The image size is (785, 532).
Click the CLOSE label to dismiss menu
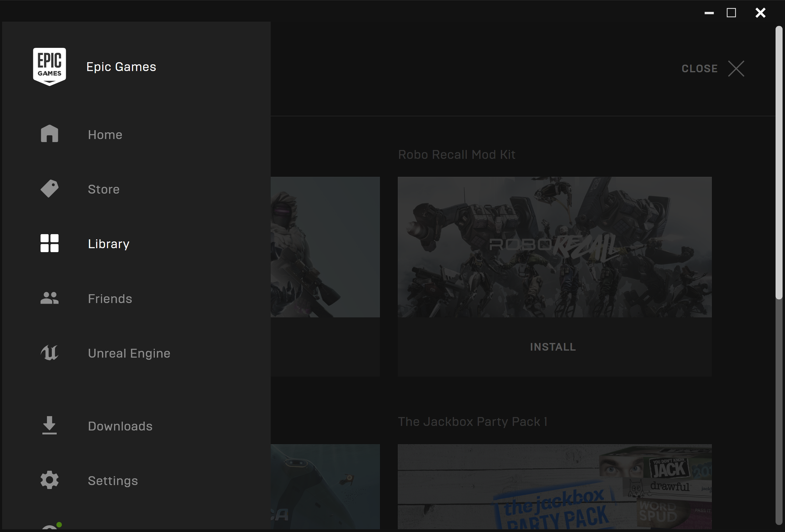pyautogui.click(x=700, y=69)
